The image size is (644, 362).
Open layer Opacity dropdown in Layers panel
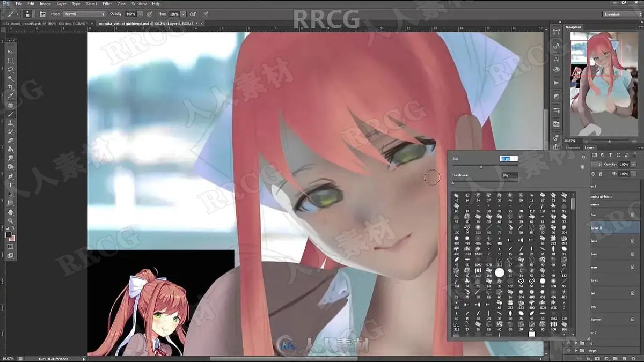[633, 164]
